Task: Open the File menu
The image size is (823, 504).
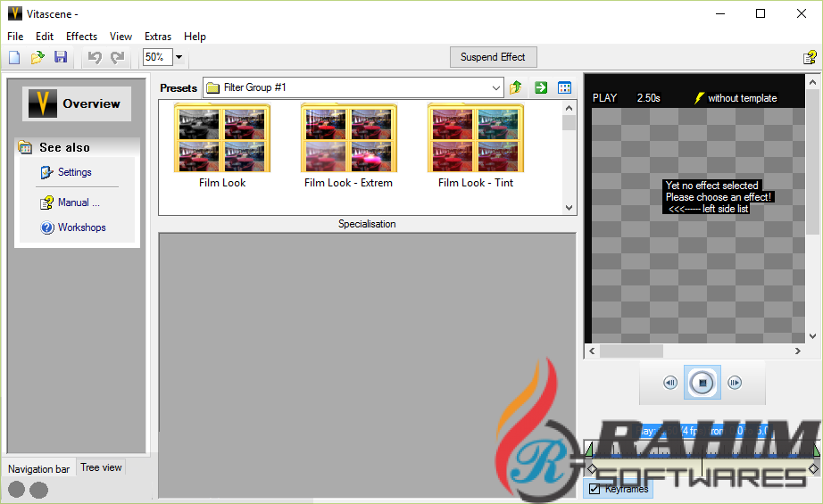Action: (15, 37)
